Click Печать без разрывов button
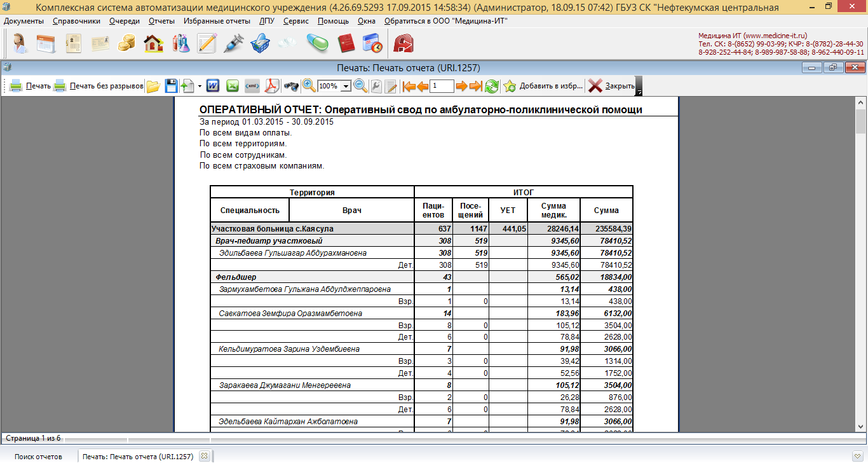 tap(98, 86)
